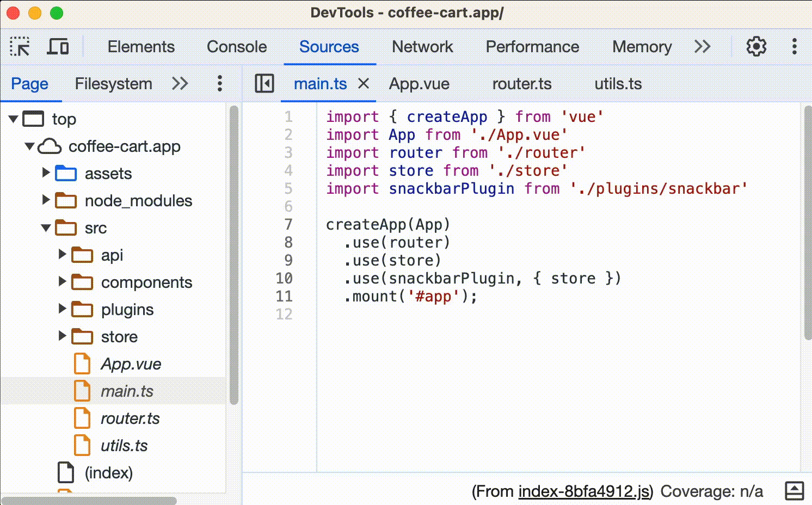Viewport: 812px width, 505px height.
Task: Open index-8bfa4912.js source link
Action: (584, 491)
